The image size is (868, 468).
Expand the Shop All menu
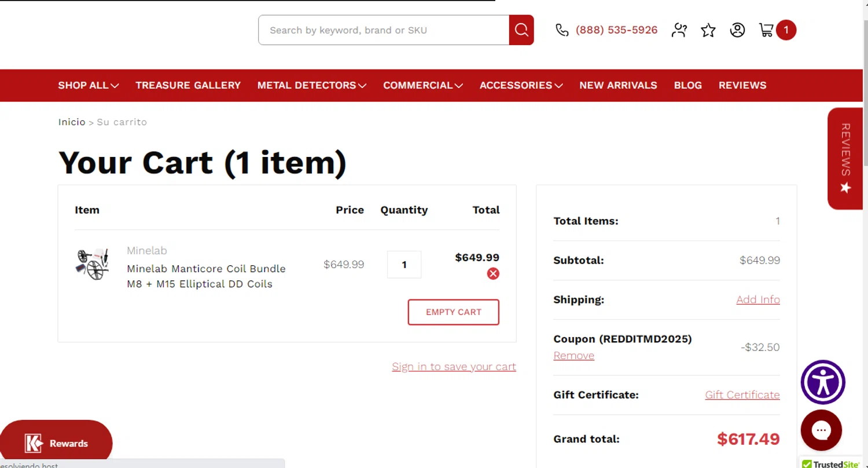89,85
